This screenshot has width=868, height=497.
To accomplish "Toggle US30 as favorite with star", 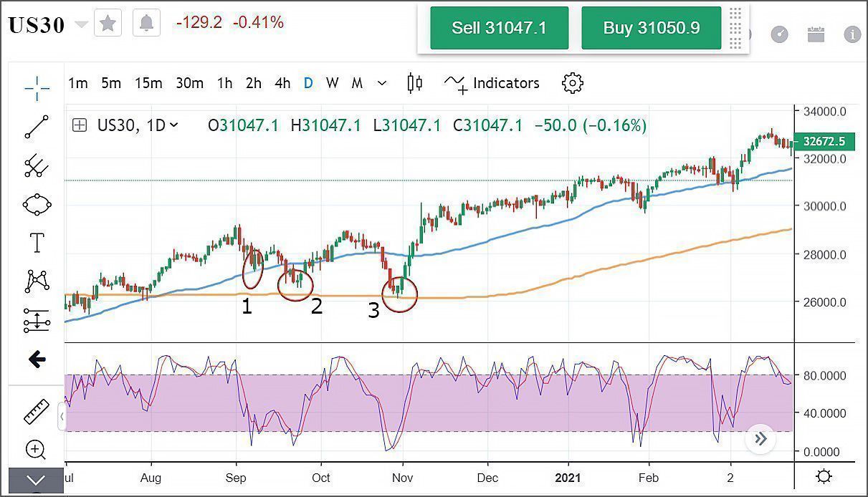I will coord(108,24).
